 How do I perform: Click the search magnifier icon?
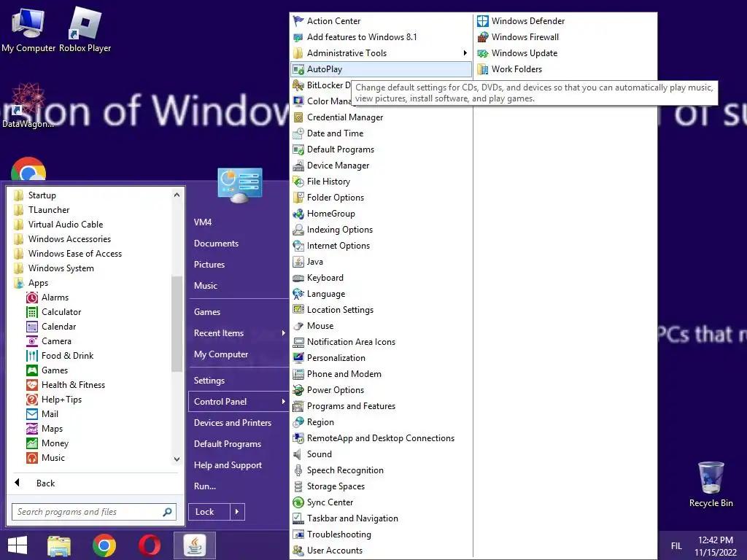(167, 512)
